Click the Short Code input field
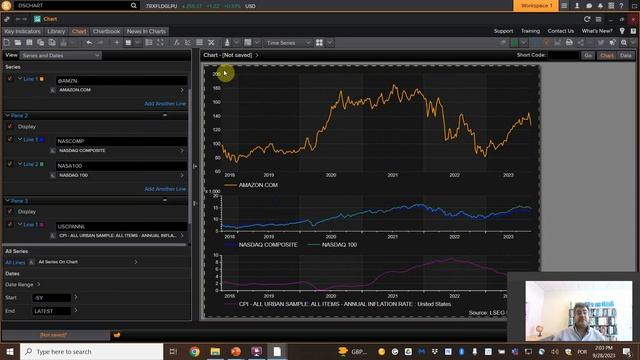This screenshot has width=640, height=360. [563, 55]
